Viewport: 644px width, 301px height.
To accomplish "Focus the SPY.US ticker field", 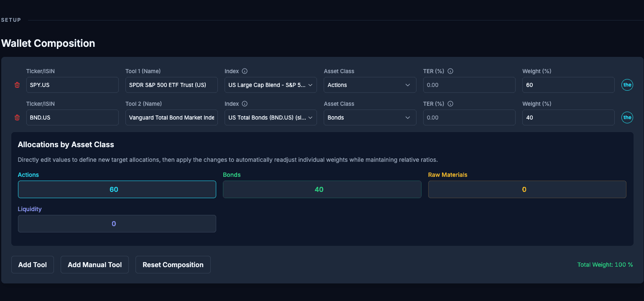I will pos(72,85).
